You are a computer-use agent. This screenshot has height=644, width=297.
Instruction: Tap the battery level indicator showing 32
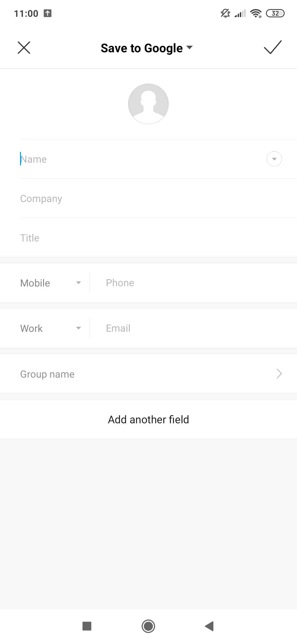coord(275,13)
